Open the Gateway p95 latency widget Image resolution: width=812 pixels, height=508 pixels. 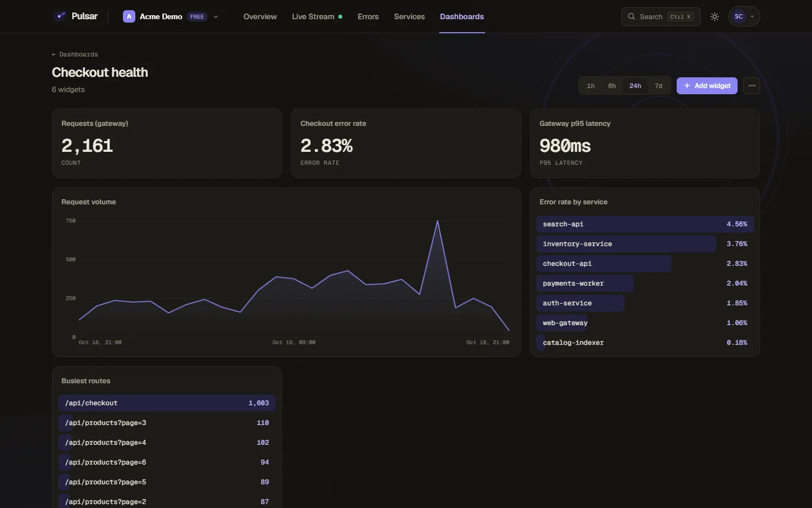point(645,143)
